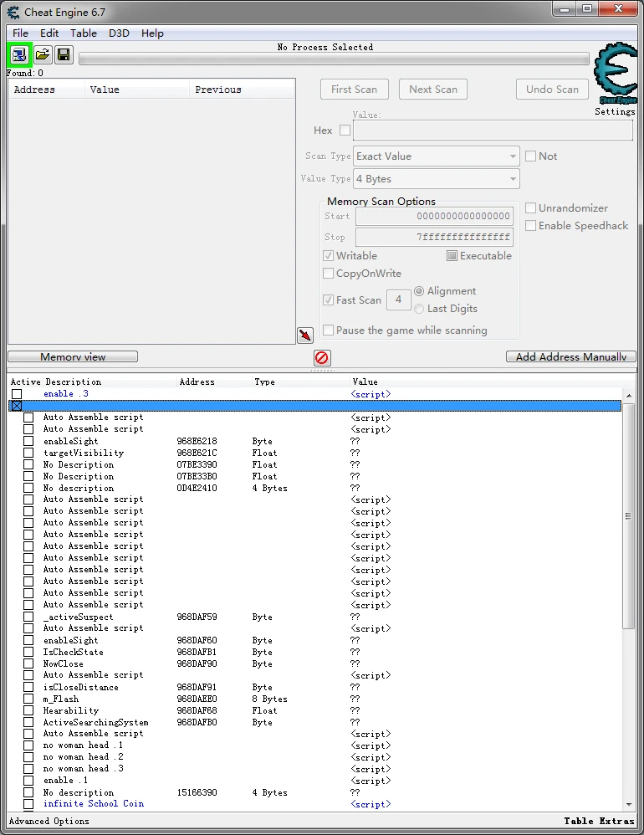Click the Memory view button
The image size is (644, 835).
73,357
